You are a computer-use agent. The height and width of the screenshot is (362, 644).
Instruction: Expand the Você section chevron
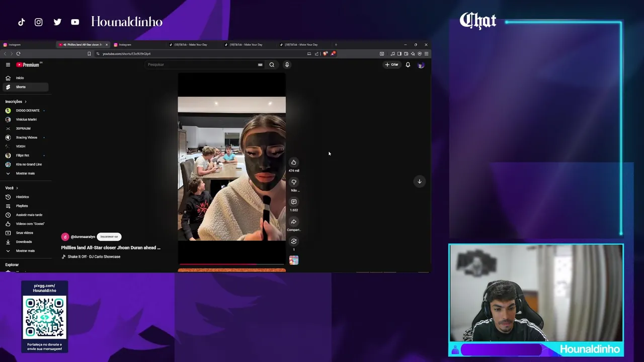pos(17,188)
